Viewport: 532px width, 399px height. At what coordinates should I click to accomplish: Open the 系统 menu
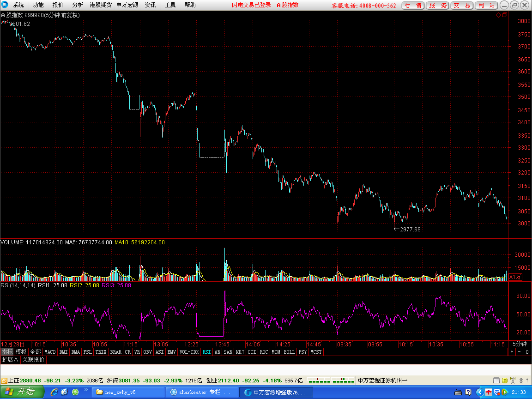pos(18,5)
